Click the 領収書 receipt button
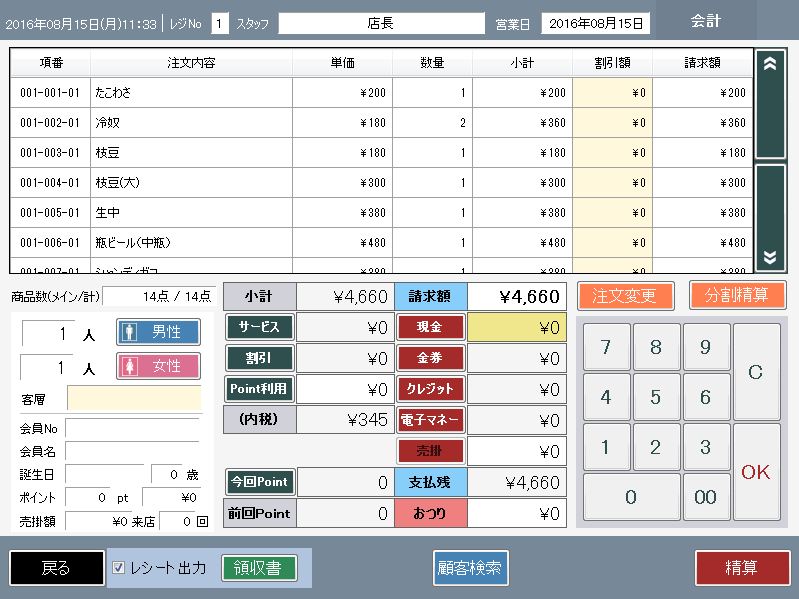799x599 pixels. click(259, 567)
